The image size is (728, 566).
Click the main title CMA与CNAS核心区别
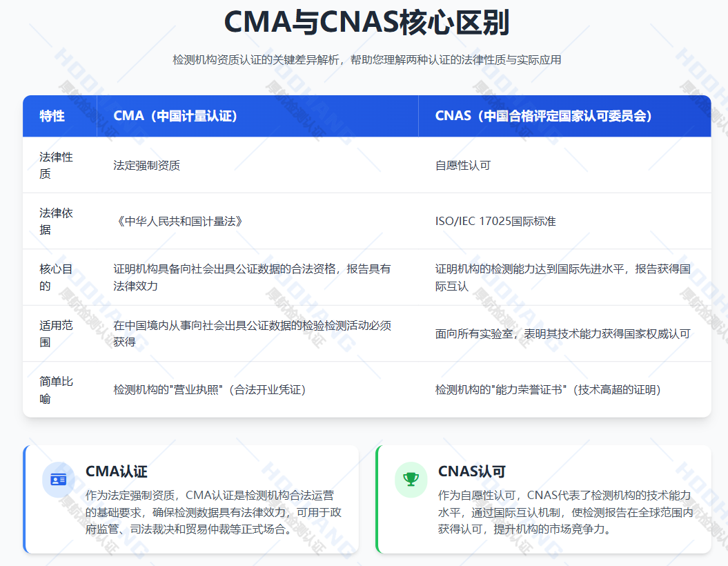pyautogui.click(x=366, y=23)
